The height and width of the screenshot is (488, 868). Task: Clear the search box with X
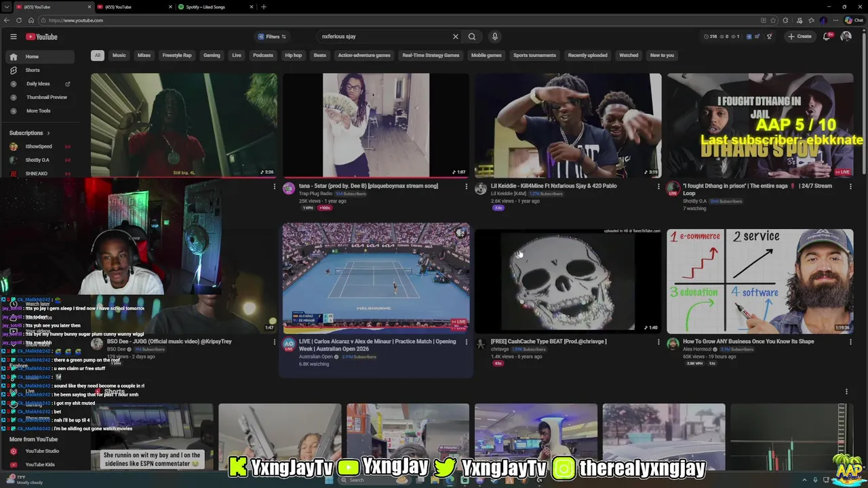click(456, 37)
